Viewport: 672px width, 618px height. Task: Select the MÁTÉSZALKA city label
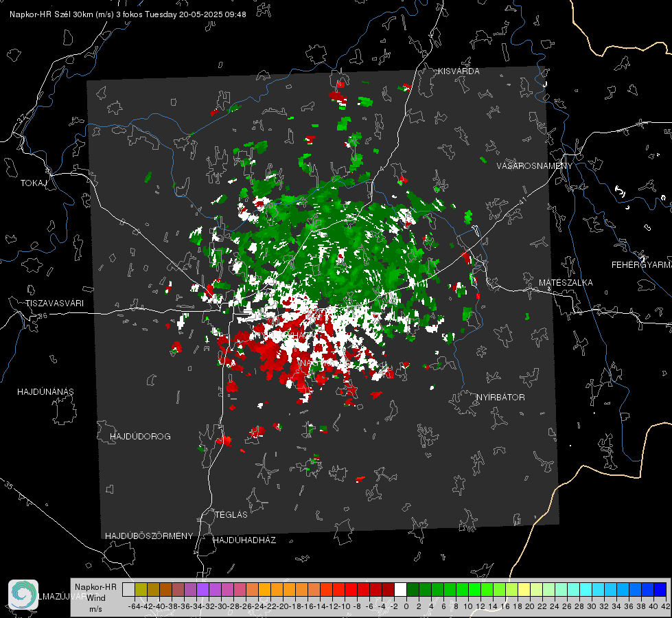(x=566, y=283)
